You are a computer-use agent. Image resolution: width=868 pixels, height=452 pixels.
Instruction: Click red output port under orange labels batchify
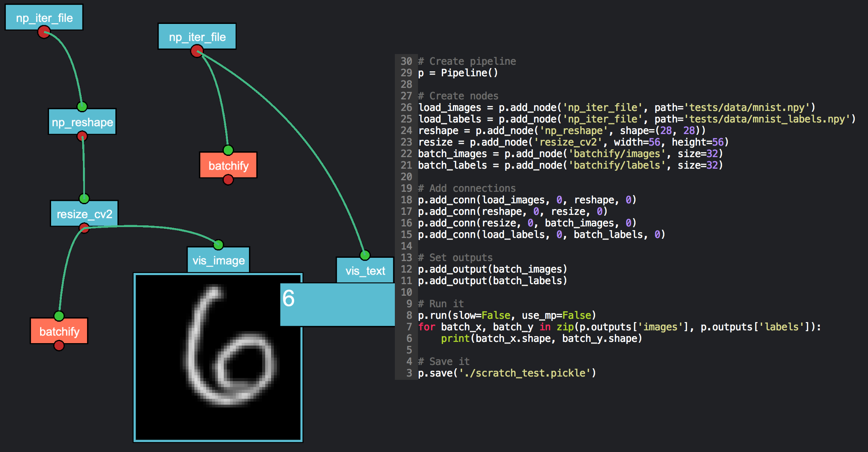228,180
